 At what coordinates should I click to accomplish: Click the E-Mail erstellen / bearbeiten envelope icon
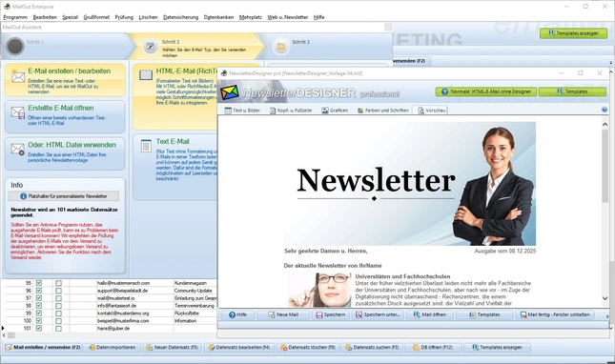(18, 76)
